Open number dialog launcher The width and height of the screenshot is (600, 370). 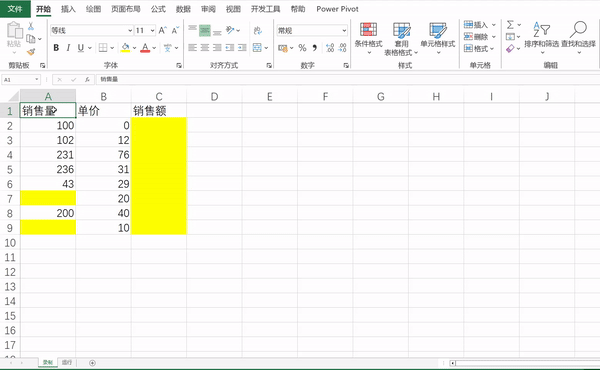coord(346,65)
